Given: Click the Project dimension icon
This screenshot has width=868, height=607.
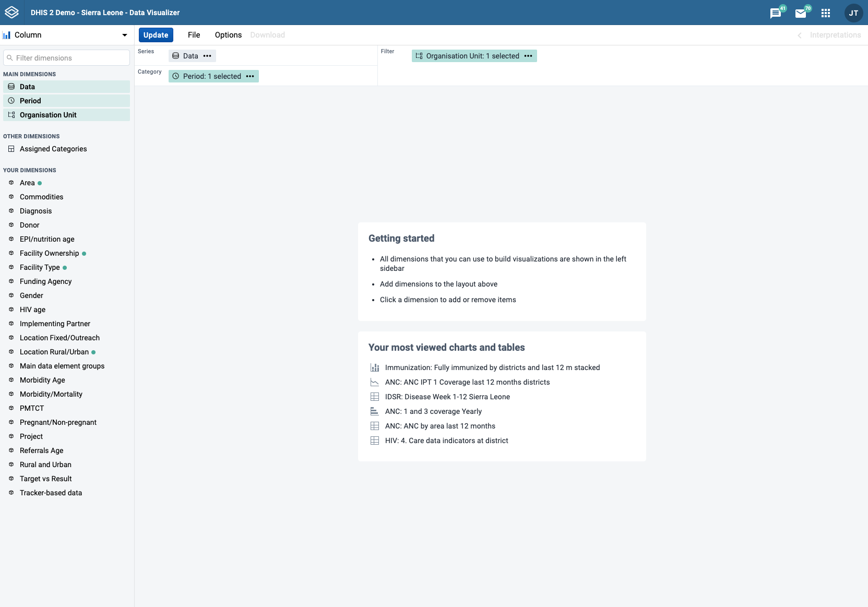Looking at the screenshot, I should click(11, 436).
